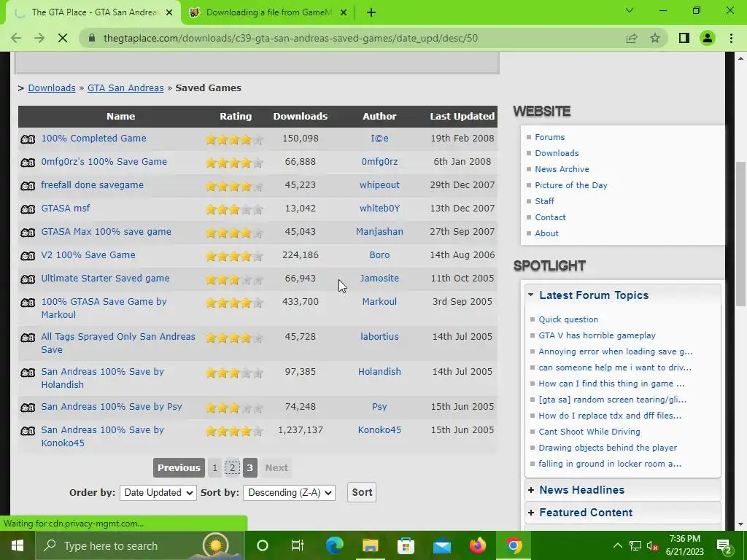Click the gamepad icon beside San Andreas 100% Save by Psy
Image resolution: width=747 pixels, height=560 pixels.
point(28,408)
